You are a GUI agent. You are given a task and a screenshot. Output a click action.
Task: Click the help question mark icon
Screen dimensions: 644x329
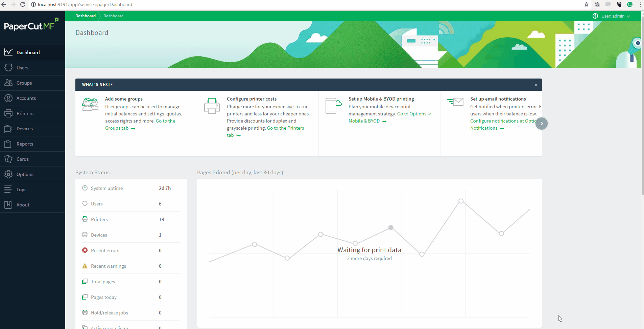pyautogui.click(x=595, y=16)
